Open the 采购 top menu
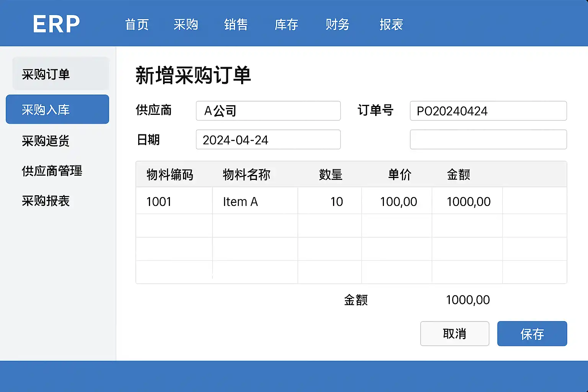 [x=186, y=24]
